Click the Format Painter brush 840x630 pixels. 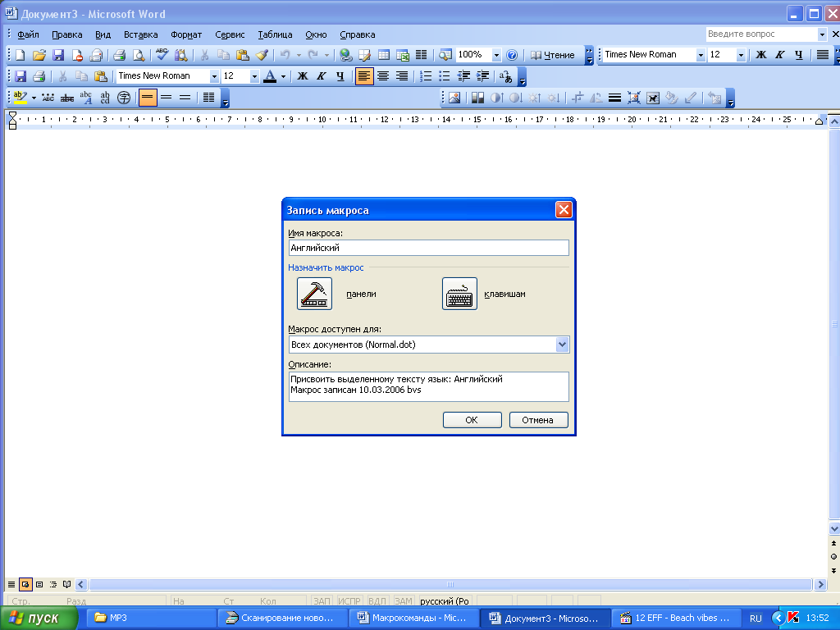pos(262,55)
